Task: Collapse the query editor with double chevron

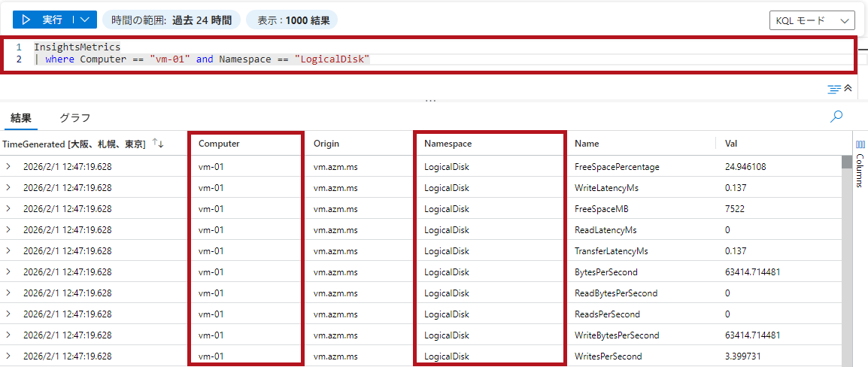Action: pos(848,89)
